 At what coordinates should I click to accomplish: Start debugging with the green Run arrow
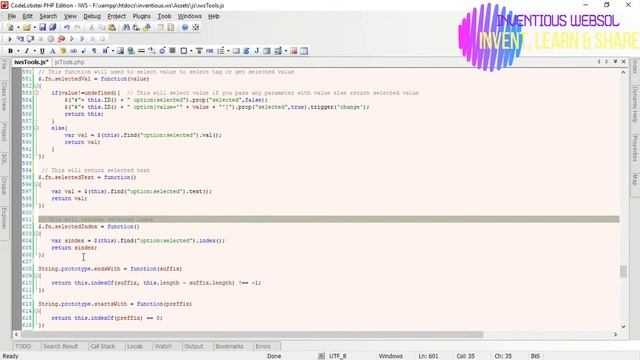tap(10, 39)
